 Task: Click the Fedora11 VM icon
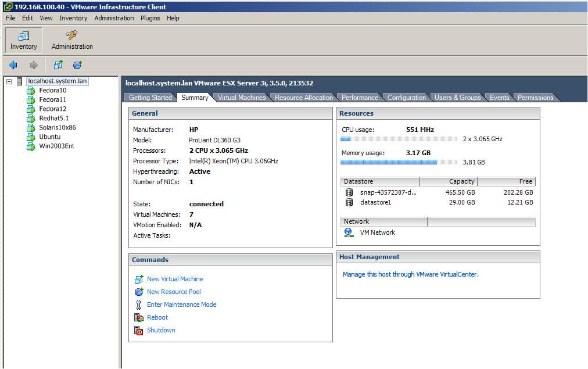coord(31,100)
